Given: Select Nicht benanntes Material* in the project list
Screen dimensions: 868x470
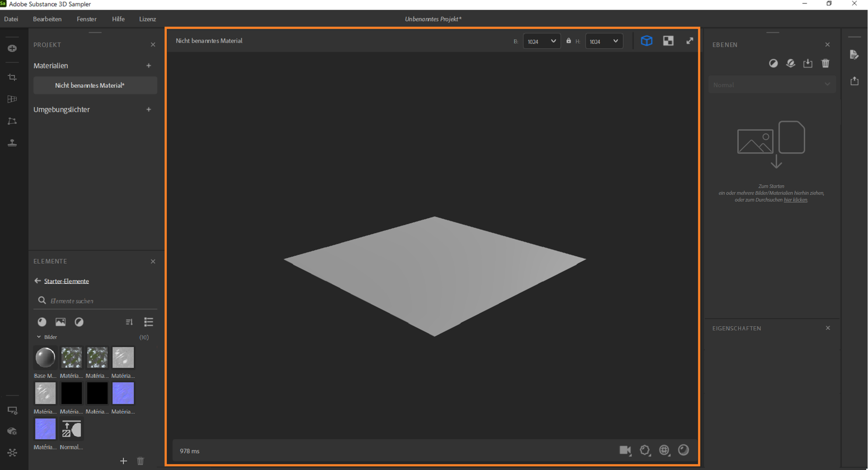Looking at the screenshot, I should coord(95,85).
